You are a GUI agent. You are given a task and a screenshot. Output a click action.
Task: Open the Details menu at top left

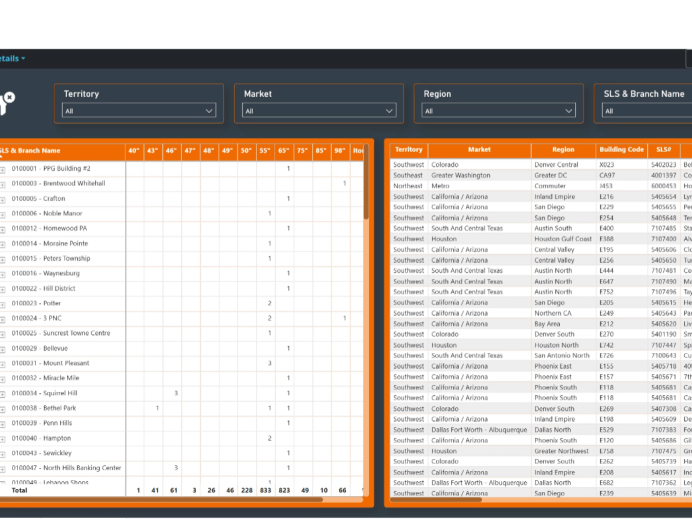click(x=12, y=58)
